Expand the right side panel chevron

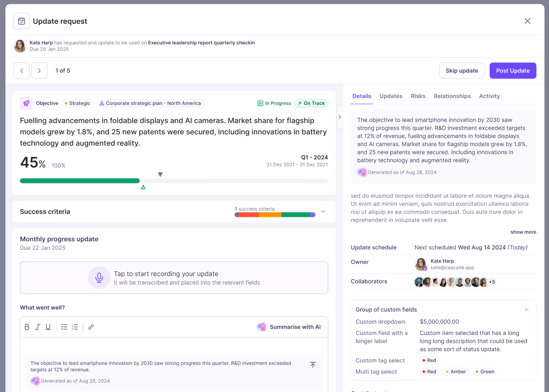[340, 117]
